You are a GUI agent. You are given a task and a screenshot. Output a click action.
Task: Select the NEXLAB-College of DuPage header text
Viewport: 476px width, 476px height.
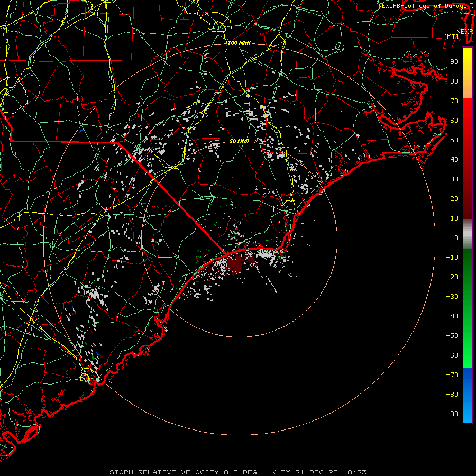pos(423,6)
